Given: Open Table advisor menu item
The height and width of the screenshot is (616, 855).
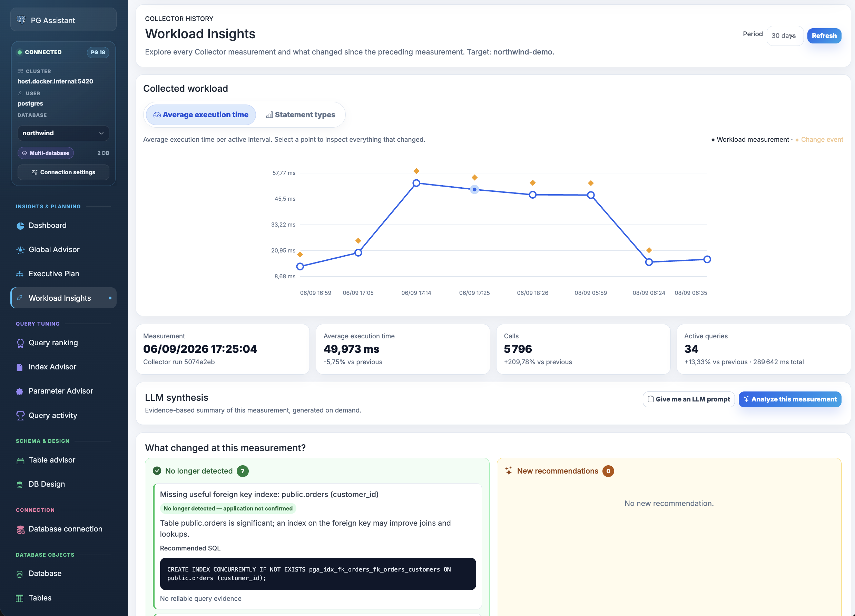Looking at the screenshot, I should [63, 460].
